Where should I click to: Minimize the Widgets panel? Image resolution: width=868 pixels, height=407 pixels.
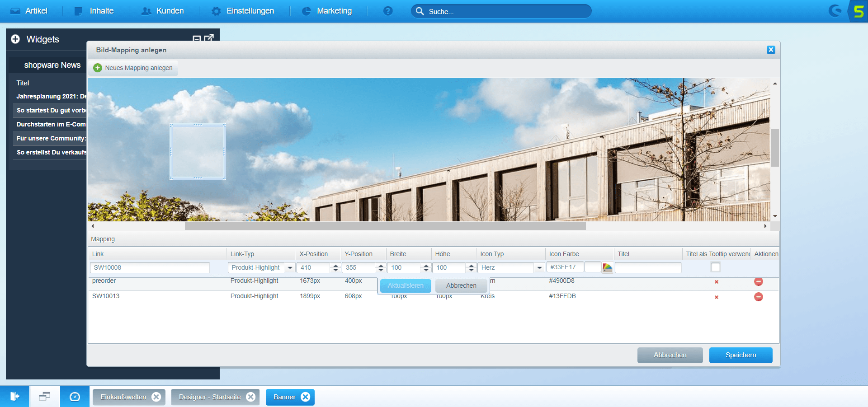pyautogui.click(x=196, y=39)
